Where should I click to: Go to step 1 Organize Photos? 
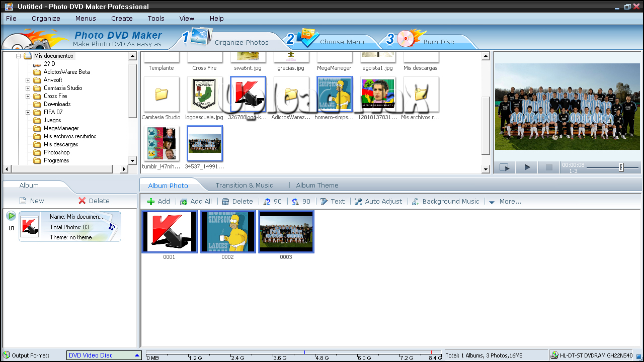(242, 42)
